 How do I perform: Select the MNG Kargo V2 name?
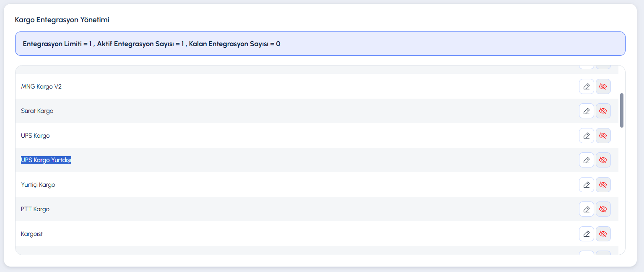tap(42, 86)
